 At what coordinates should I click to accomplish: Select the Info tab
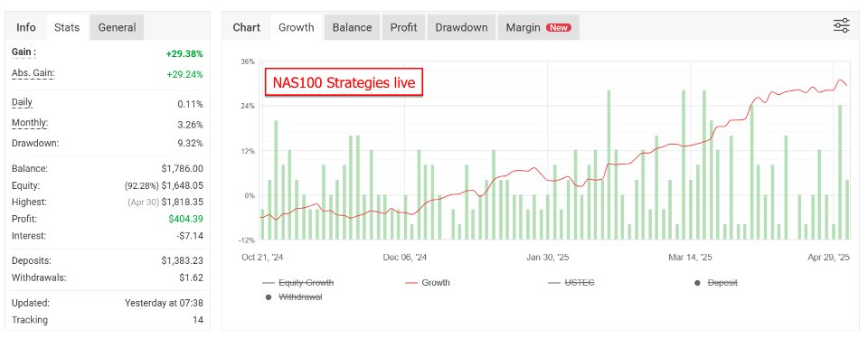click(26, 27)
